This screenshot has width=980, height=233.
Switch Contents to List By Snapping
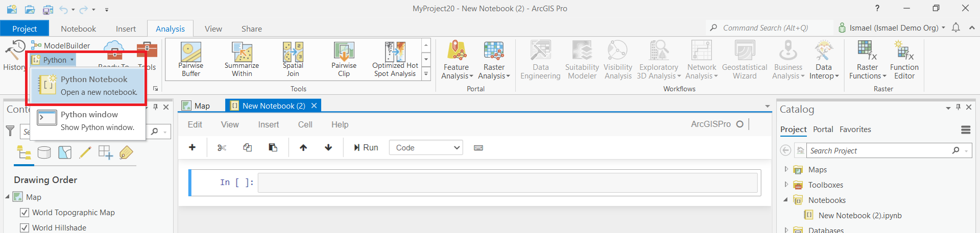106,152
